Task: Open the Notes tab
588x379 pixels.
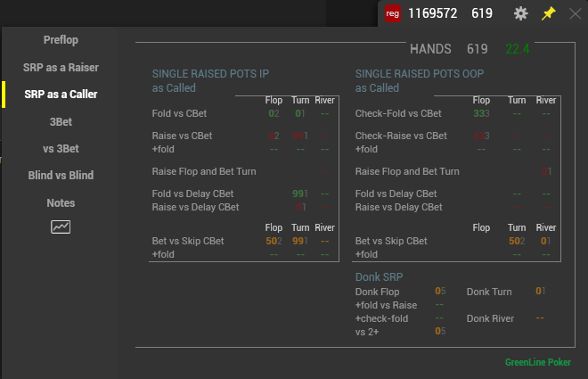Action: (61, 203)
